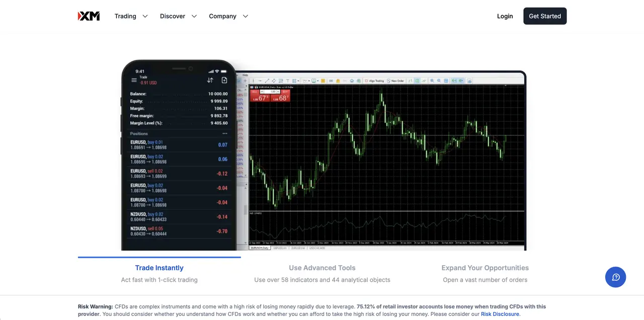The image size is (644, 320).
Task: Click the phone trading app mockup image
Action: 179,155
